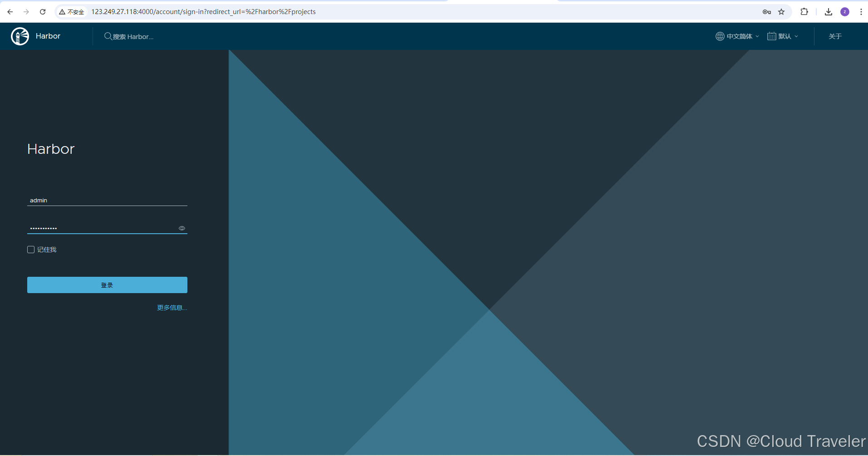Viewport: 868px width, 456px height.
Task: Click the 搜索 Harbor search box
Action: click(x=133, y=37)
